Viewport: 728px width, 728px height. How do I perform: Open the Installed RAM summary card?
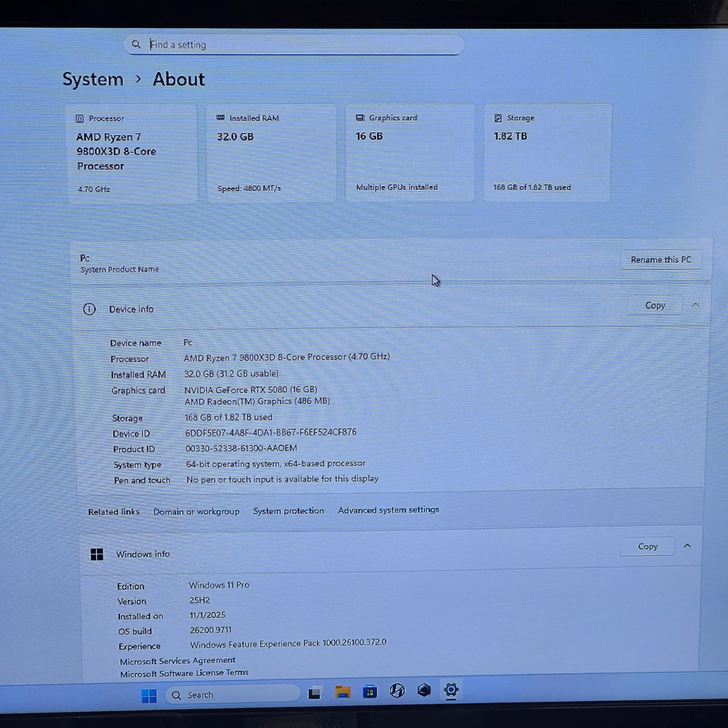[271, 153]
